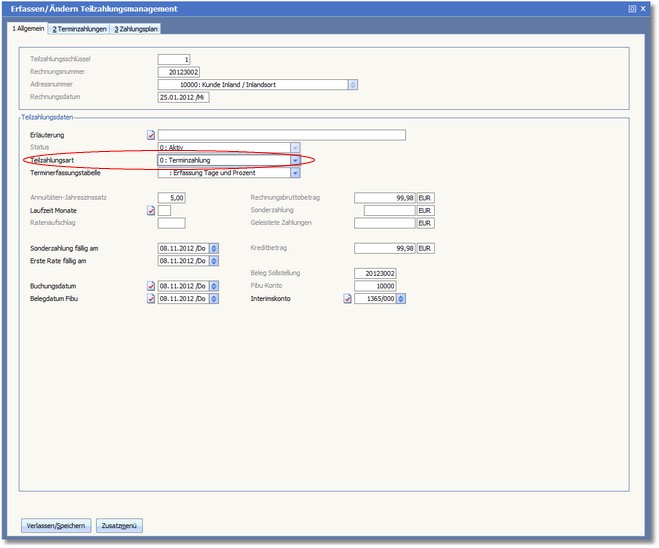This screenshot has width=659, height=548.
Task: Expand the Terminerfassungstabelle dropdown
Action: click(x=295, y=173)
